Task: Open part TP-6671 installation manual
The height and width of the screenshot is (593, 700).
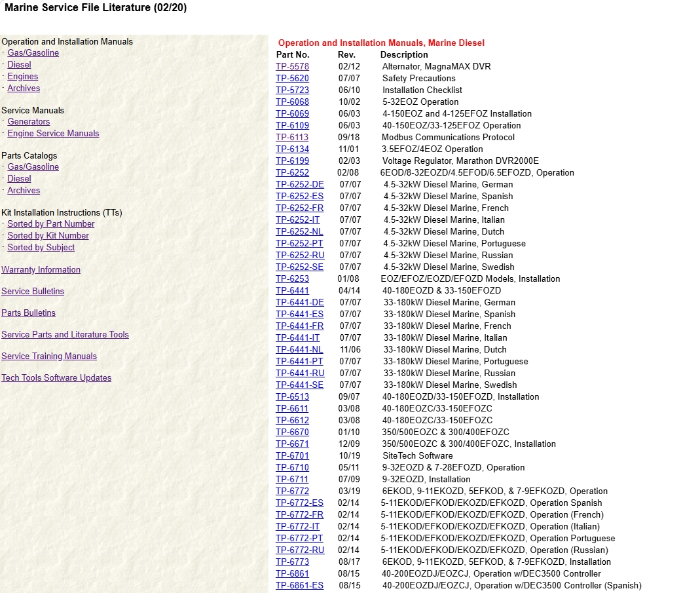Action: click(293, 445)
